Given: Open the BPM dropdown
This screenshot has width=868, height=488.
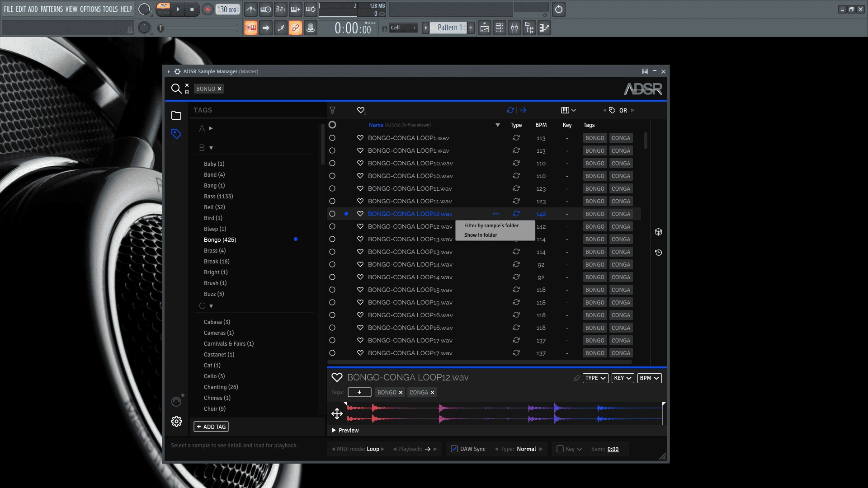Looking at the screenshot, I should tap(649, 378).
